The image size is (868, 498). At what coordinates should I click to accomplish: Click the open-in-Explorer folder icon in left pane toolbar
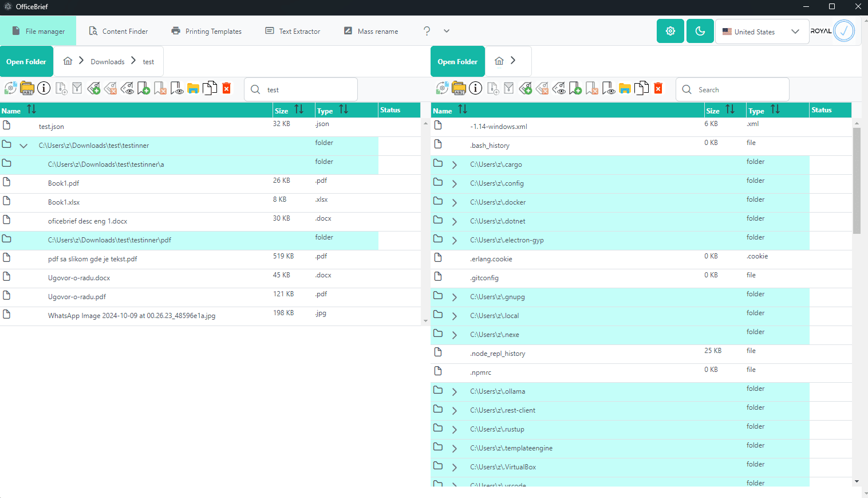pos(193,89)
